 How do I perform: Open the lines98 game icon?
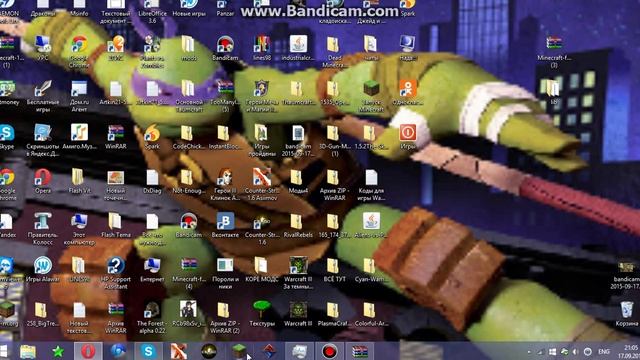pos(262,48)
